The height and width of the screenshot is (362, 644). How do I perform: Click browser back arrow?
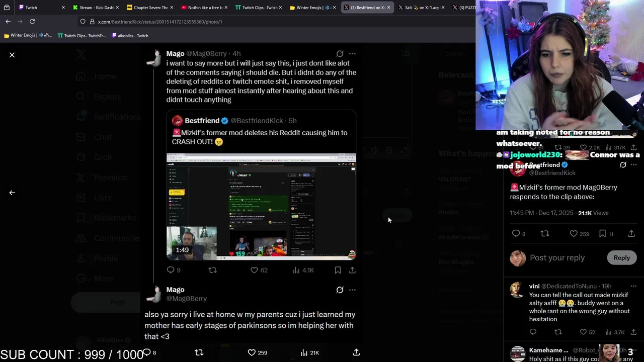(x=8, y=22)
